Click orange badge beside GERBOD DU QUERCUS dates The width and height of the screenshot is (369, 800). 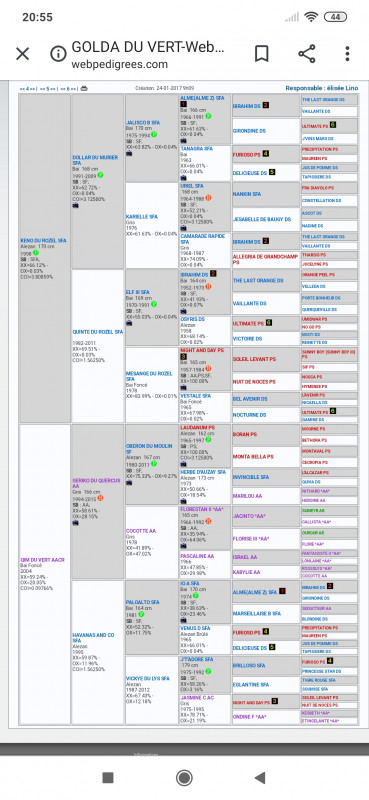101,498
